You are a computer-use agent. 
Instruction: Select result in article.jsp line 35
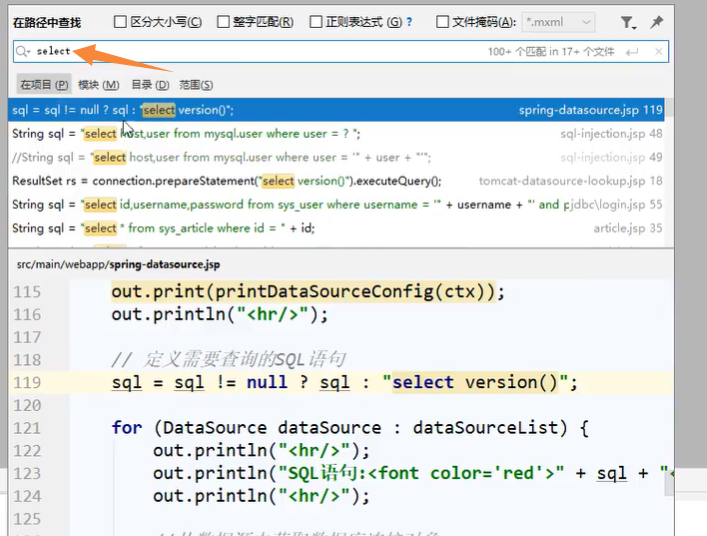(x=336, y=228)
